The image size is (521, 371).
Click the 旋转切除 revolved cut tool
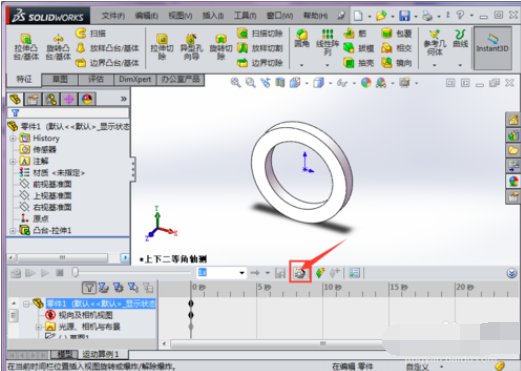click(x=221, y=47)
